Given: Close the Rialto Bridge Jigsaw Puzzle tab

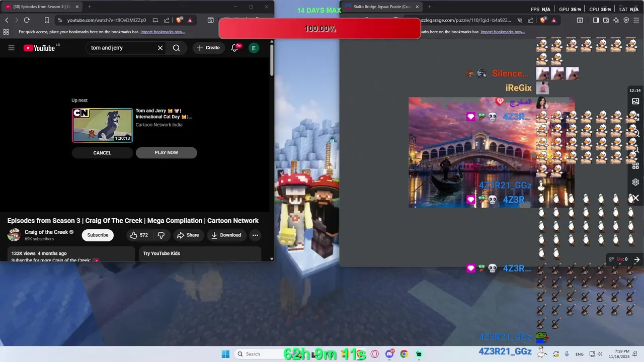Looking at the screenshot, I should click(x=417, y=7).
